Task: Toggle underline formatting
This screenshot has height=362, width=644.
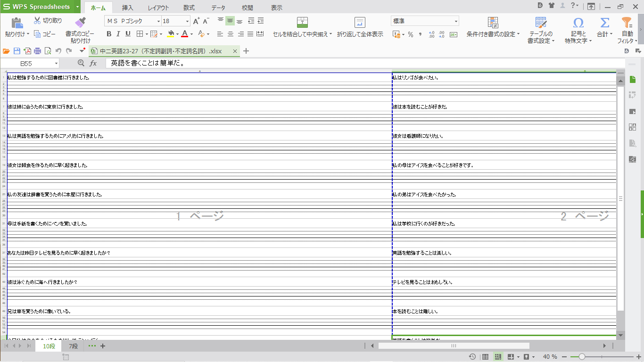Action: coord(128,34)
